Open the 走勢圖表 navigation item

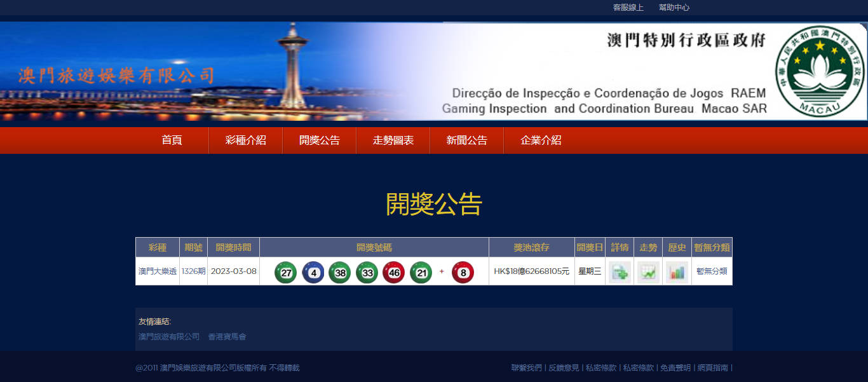[393, 140]
